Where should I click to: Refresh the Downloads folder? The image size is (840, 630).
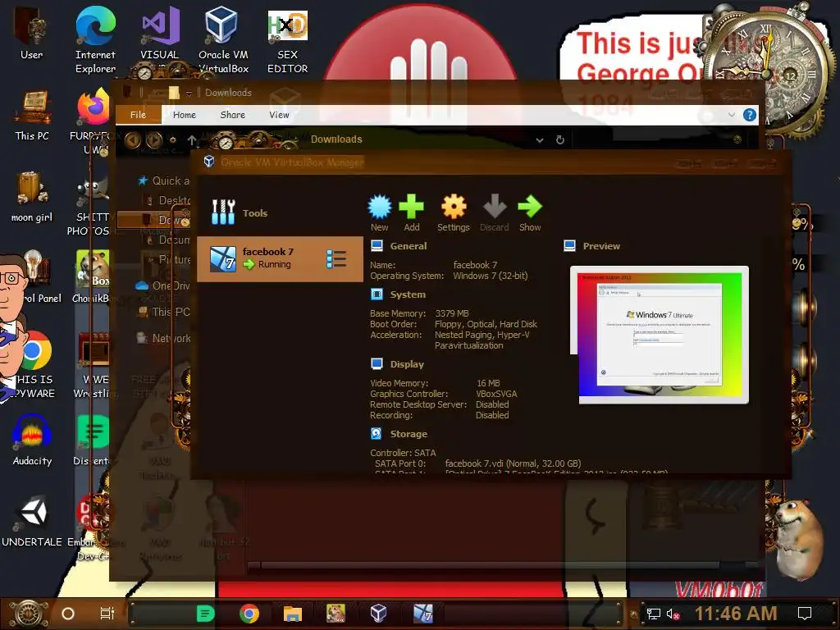click(559, 139)
